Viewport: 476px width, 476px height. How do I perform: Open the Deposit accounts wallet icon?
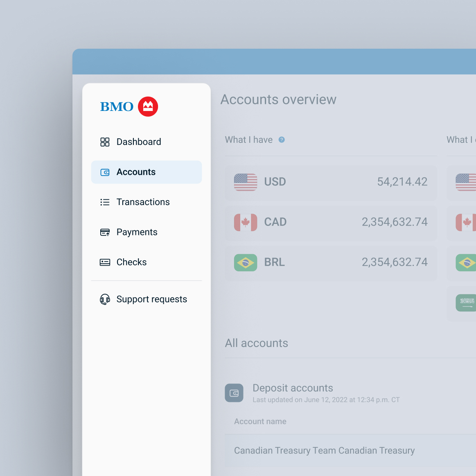click(234, 393)
